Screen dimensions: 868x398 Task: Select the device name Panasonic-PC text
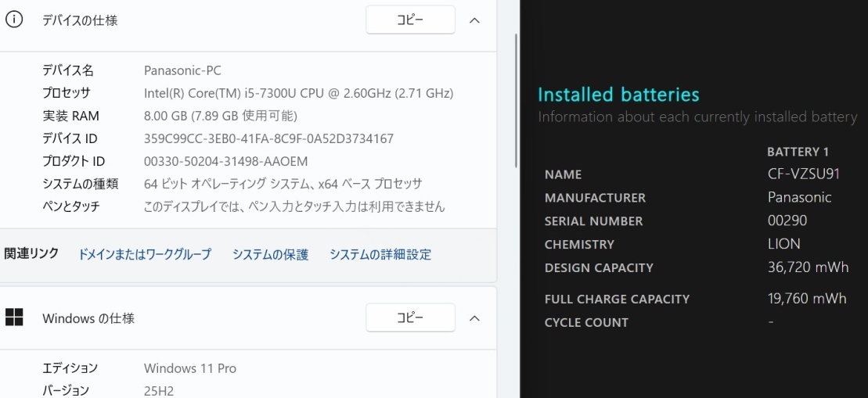click(x=182, y=70)
